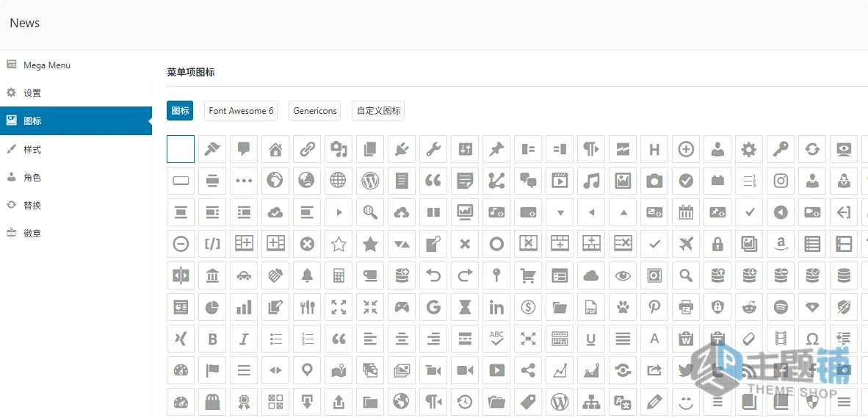Choose the italic I editor icon

tap(244, 338)
